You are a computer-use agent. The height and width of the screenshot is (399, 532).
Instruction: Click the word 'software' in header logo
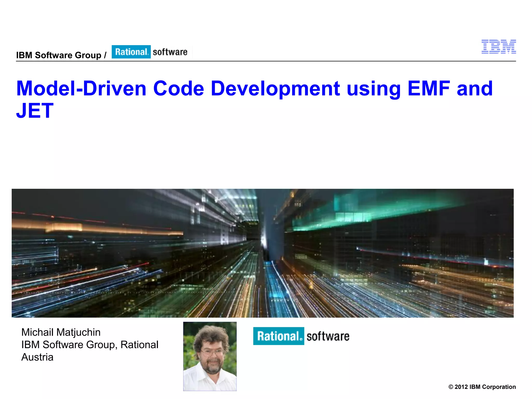[x=170, y=52]
